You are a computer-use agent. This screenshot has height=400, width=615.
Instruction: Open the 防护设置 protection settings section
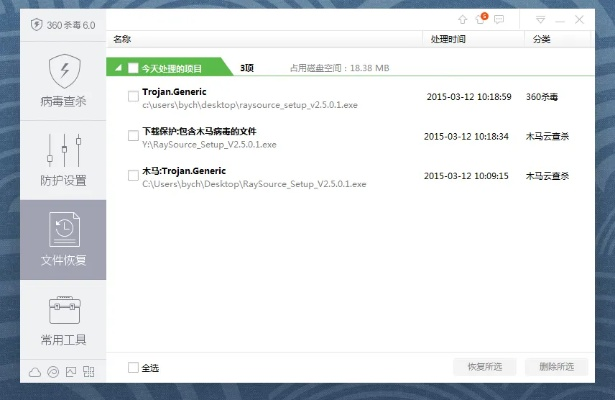pos(63,160)
